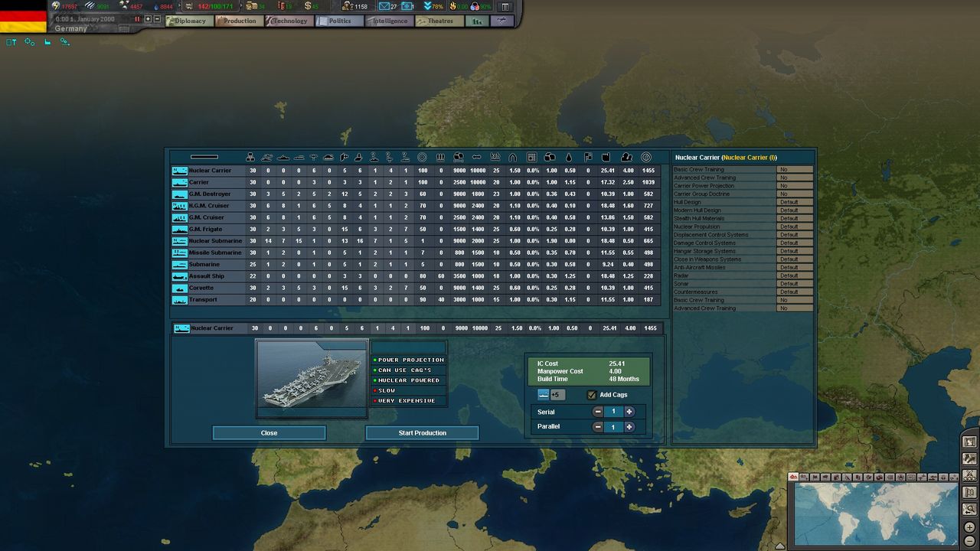The image size is (980, 551).
Task: Click the German flag in the corner
Action: pos(23,16)
